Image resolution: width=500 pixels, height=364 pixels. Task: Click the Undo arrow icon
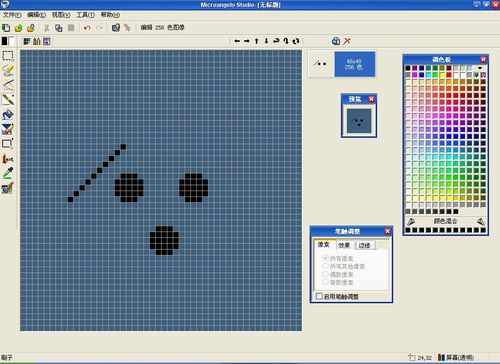87,28
